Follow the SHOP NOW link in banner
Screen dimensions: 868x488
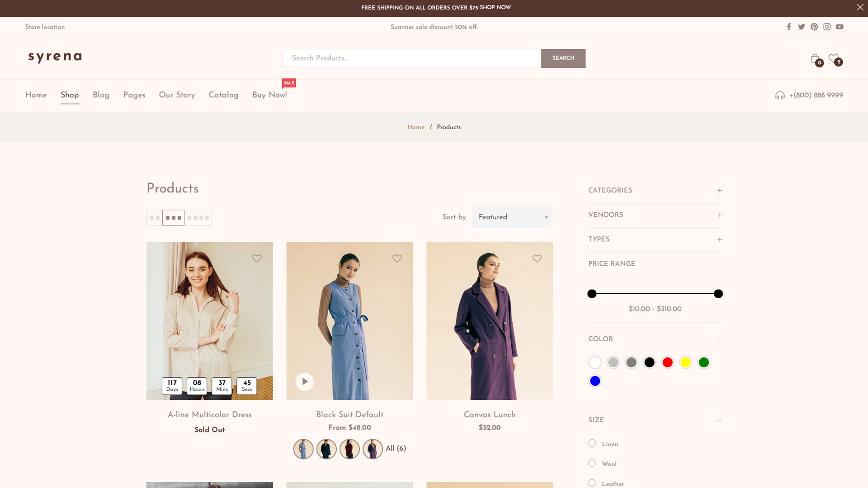[495, 7]
